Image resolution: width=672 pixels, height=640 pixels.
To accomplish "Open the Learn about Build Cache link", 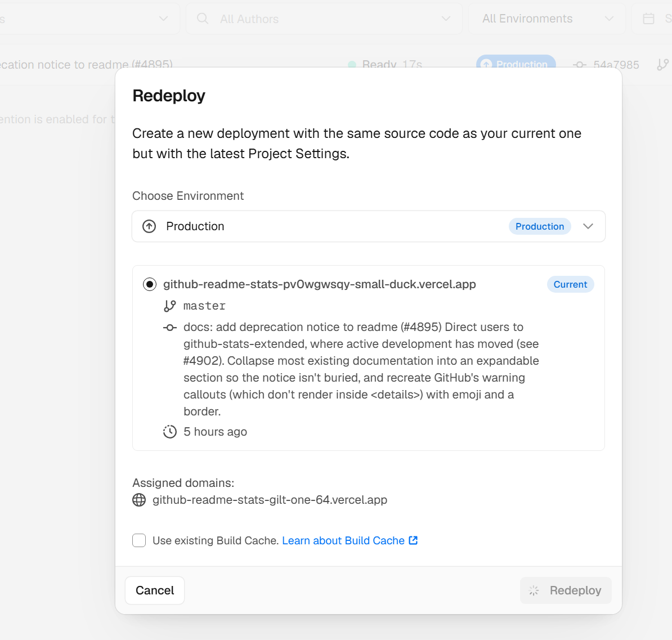I will [x=343, y=540].
